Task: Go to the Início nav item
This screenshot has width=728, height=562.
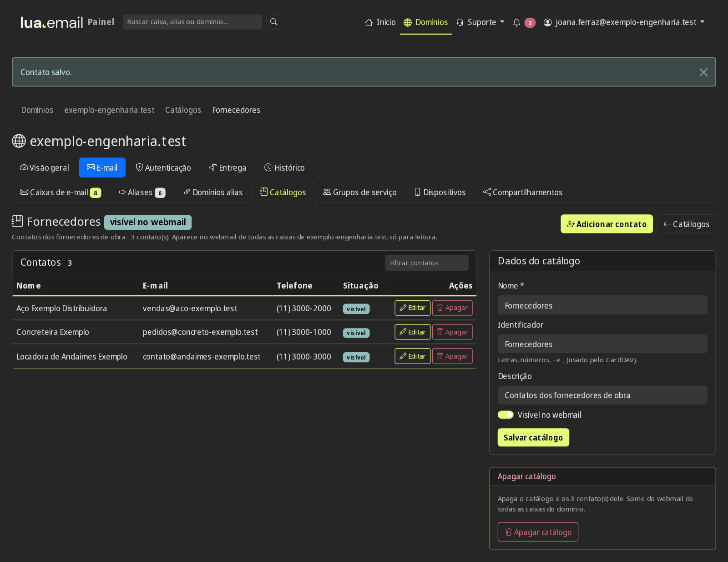Action: pyautogui.click(x=380, y=22)
